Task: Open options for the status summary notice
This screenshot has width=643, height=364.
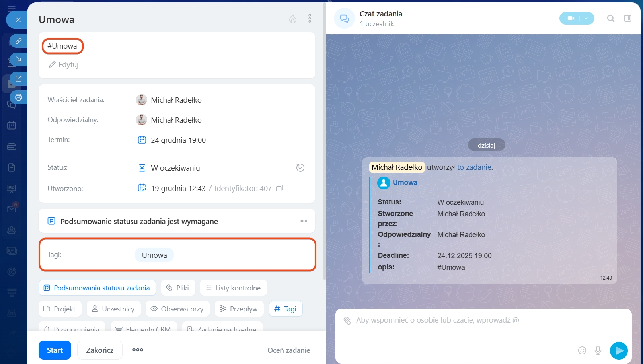Action: coord(303,221)
